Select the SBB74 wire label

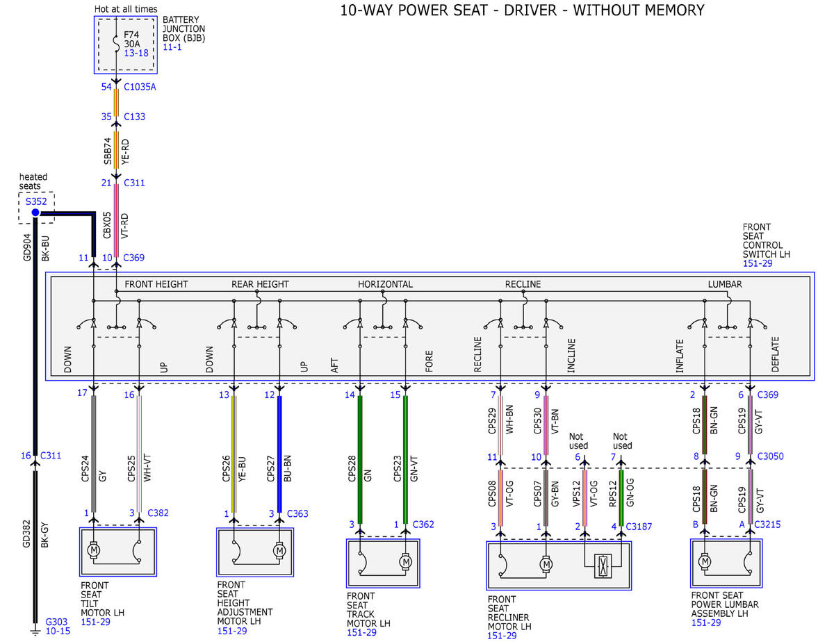tap(107, 152)
